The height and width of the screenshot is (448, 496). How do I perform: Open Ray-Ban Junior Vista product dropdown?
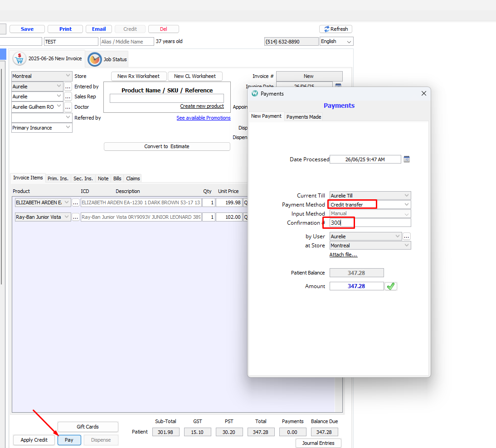pos(67,217)
